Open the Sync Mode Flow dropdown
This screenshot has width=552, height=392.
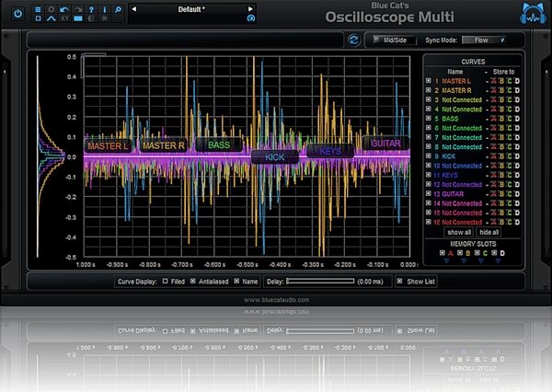click(484, 40)
